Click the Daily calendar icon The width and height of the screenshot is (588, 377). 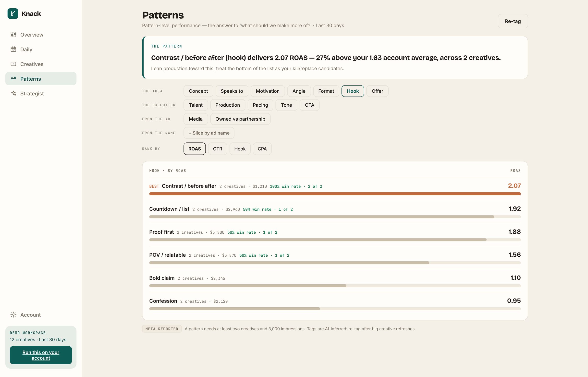13,49
